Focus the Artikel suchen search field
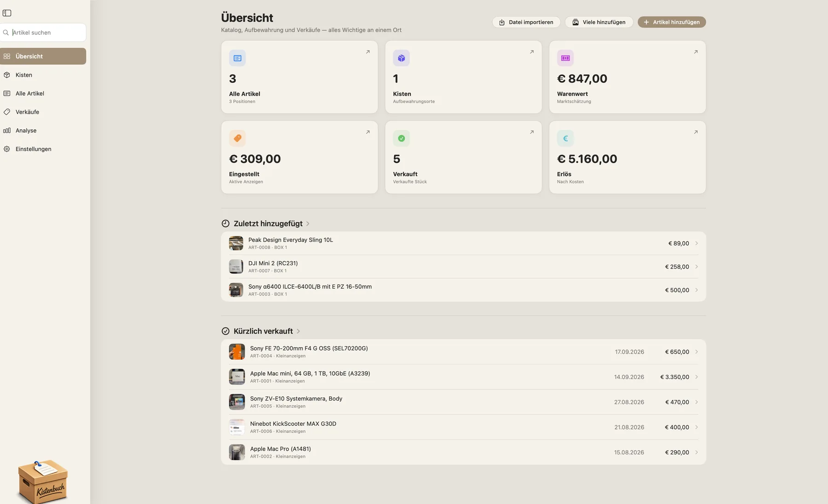Image resolution: width=828 pixels, height=504 pixels. 43,33
